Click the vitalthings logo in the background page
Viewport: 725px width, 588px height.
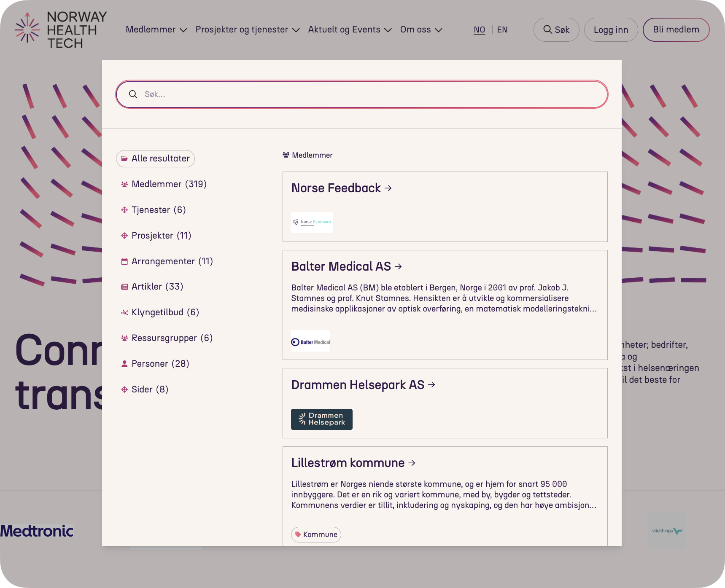pos(667,531)
